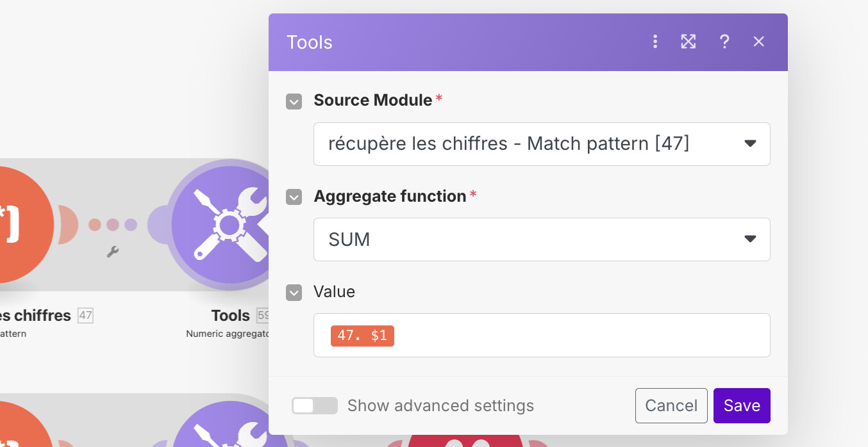Close the Tools dialog with the X
Screen dimensions: 868x447
(x=759, y=42)
